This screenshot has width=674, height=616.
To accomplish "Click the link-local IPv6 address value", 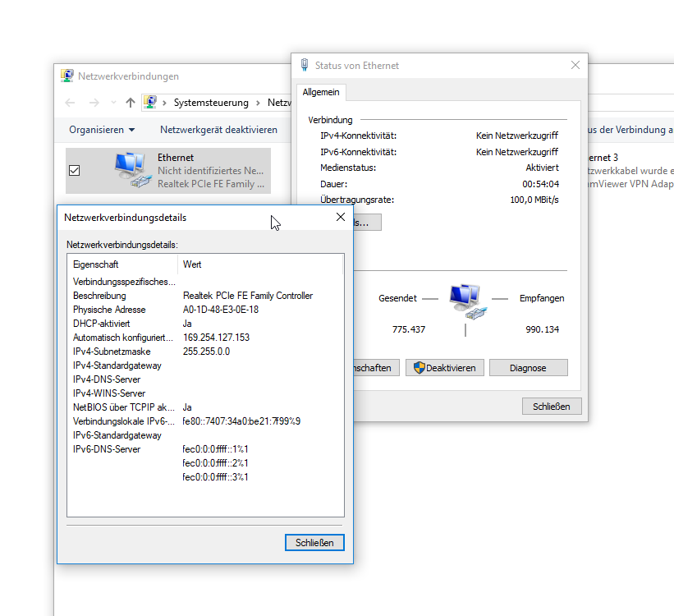I will tap(241, 421).
